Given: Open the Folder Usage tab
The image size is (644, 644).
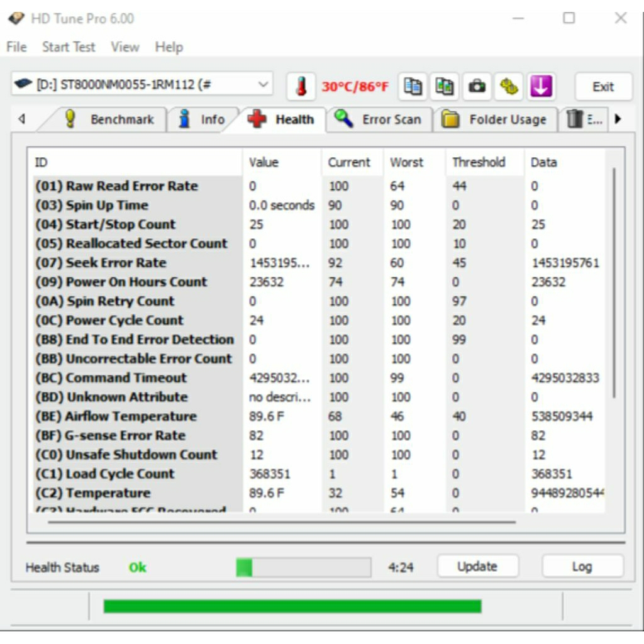Looking at the screenshot, I should click(496, 119).
